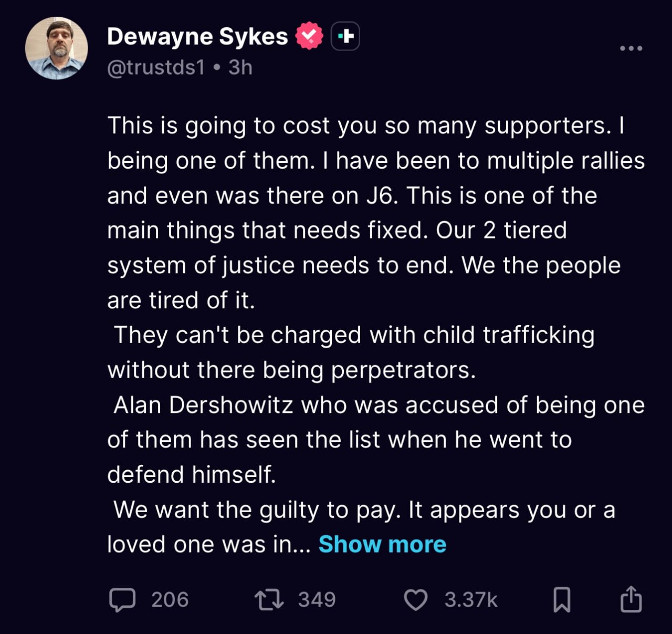672x634 pixels.
Task: Toggle the bookmark icon for this post
Action: (x=562, y=600)
